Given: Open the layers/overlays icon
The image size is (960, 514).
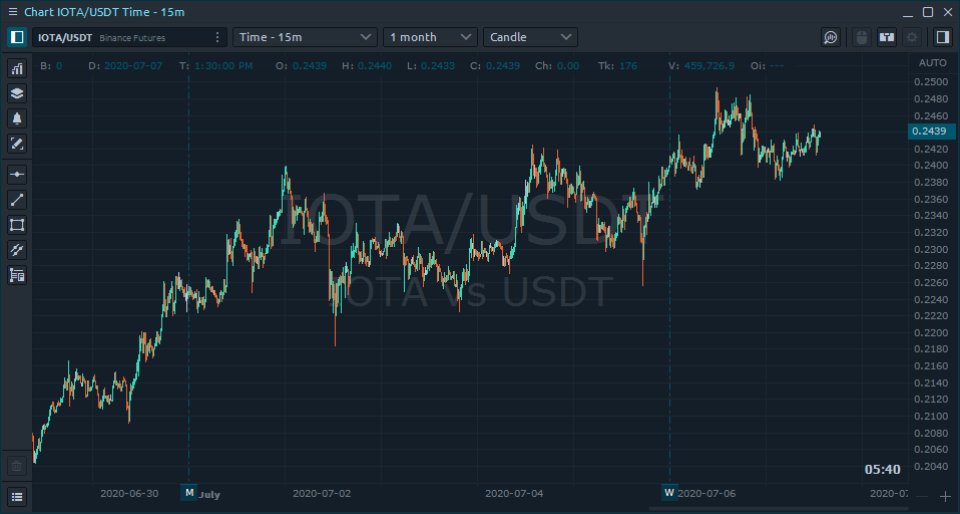Looking at the screenshot, I should [x=17, y=94].
